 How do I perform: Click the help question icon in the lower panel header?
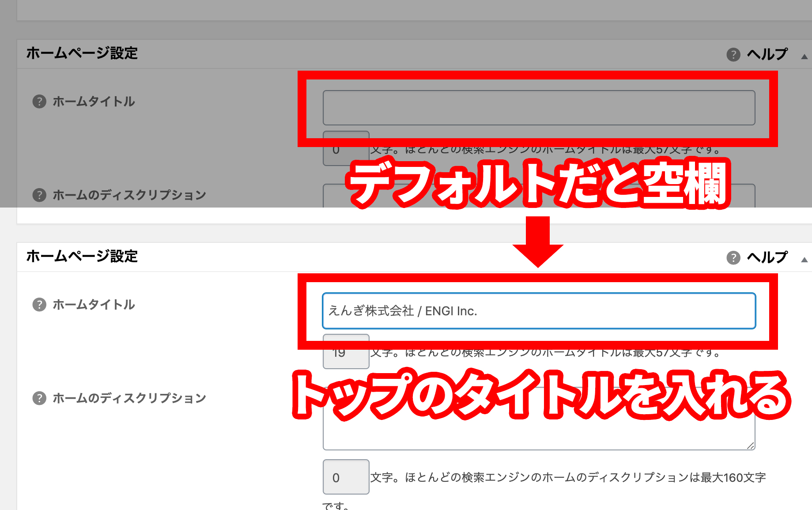tap(733, 257)
